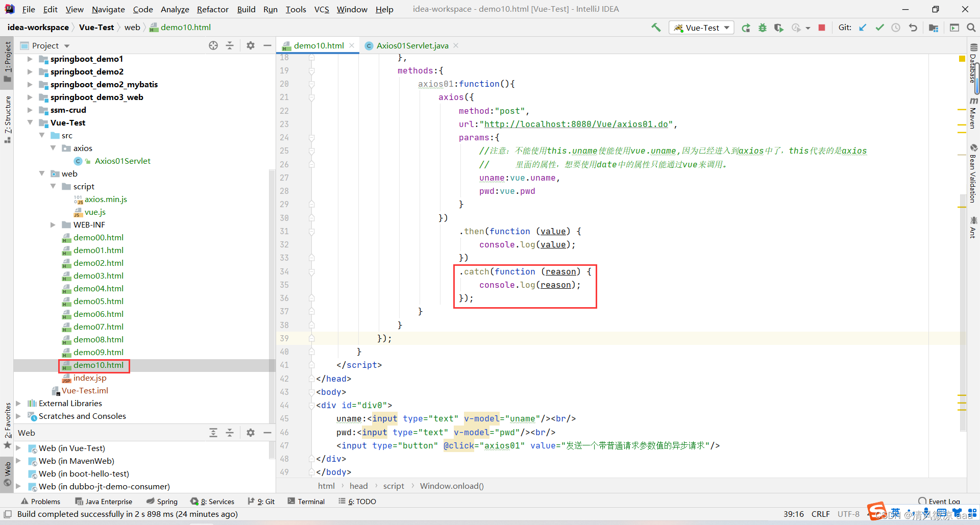
Task: Rerun the Vue-Test configuration
Action: 746,28
